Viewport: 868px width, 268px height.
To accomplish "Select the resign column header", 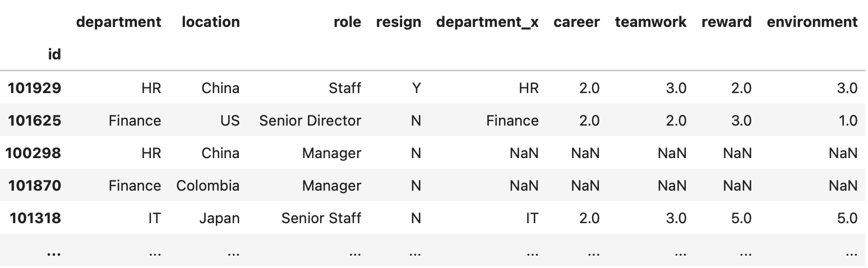I will 398,22.
